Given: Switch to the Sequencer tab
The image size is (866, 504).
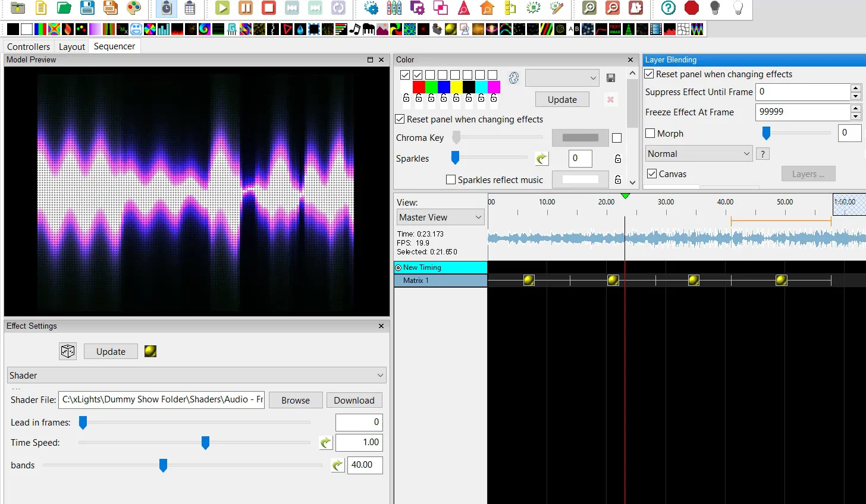Looking at the screenshot, I should pos(114,46).
